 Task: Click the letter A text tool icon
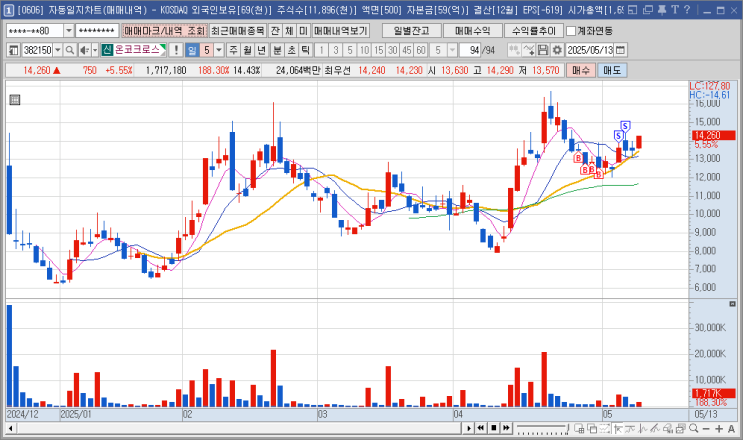[x=731, y=428]
